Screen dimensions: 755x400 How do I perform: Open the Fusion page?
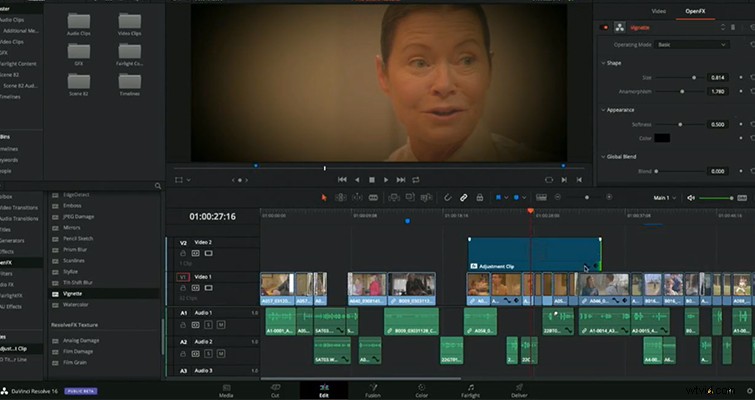point(373,390)
